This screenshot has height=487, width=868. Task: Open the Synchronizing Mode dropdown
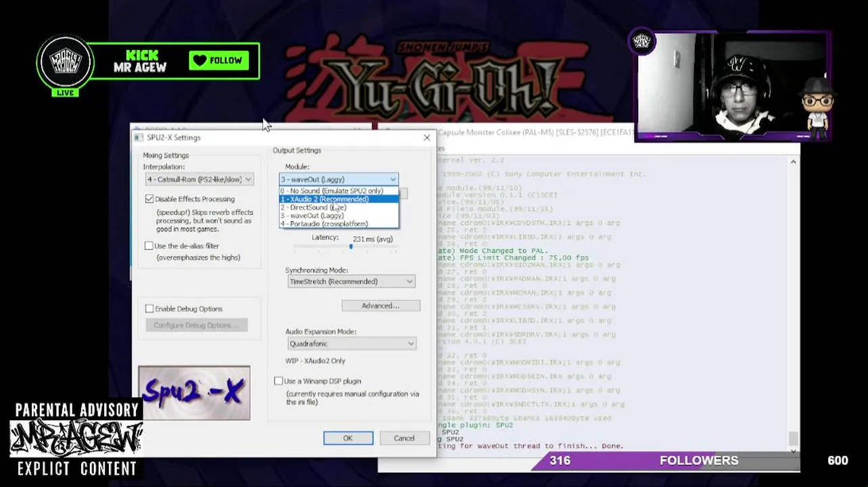click(x=351, y=281)
